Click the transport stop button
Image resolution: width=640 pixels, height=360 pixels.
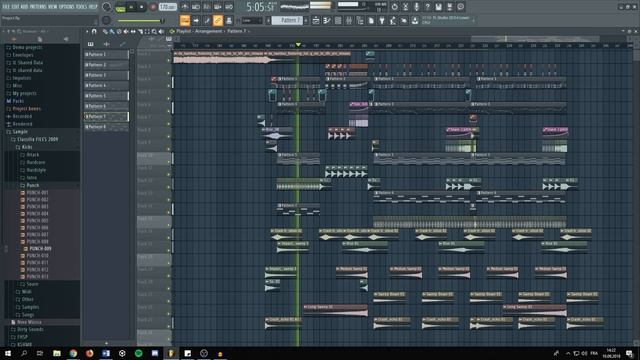coord(142,7)
